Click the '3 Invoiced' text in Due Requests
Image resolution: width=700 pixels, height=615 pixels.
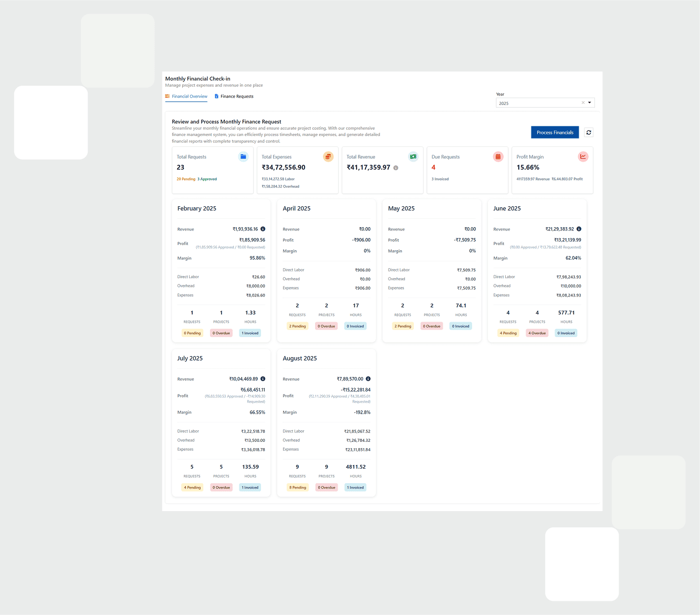440,179
